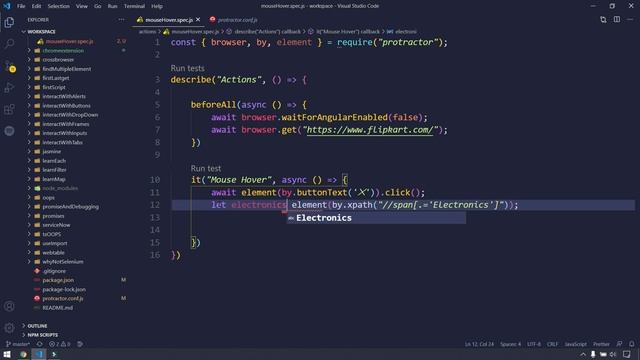
Task: Open editor more actions ellipsis
Action: click(630, 20)
